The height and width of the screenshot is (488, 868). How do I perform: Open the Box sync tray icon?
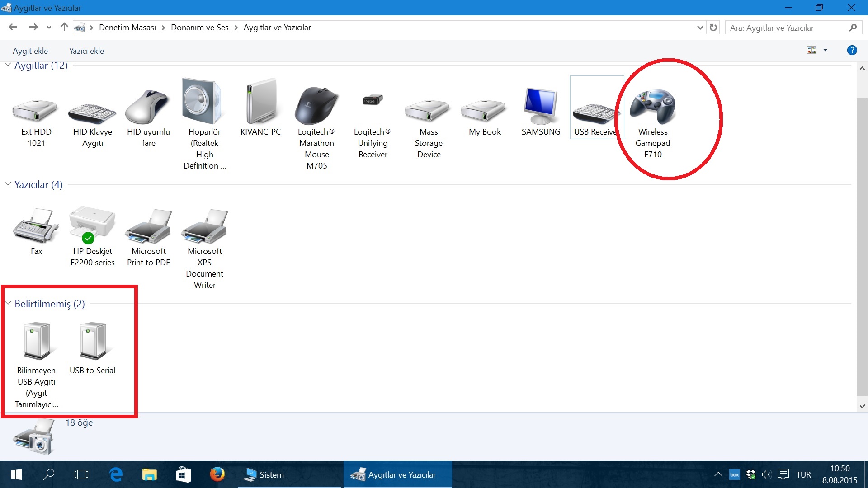point(735,474)
